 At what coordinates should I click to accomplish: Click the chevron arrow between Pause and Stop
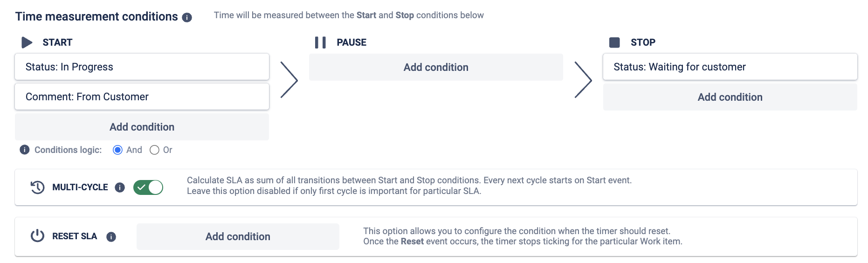583,80
